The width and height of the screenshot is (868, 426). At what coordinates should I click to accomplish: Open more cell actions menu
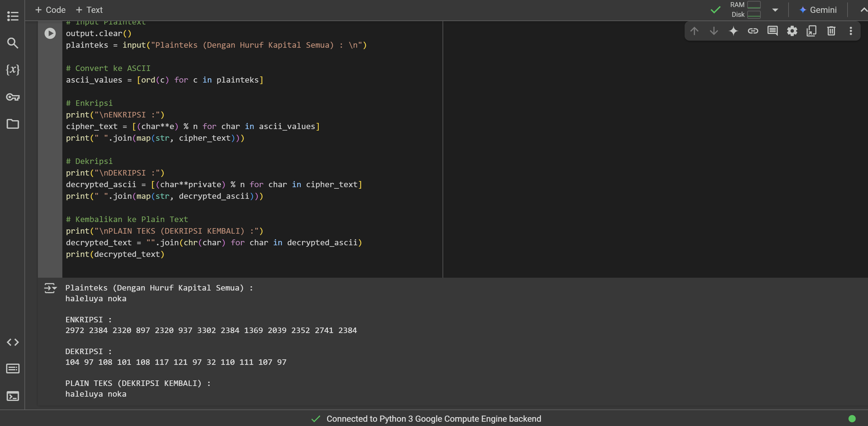click(x=851, y=31)
